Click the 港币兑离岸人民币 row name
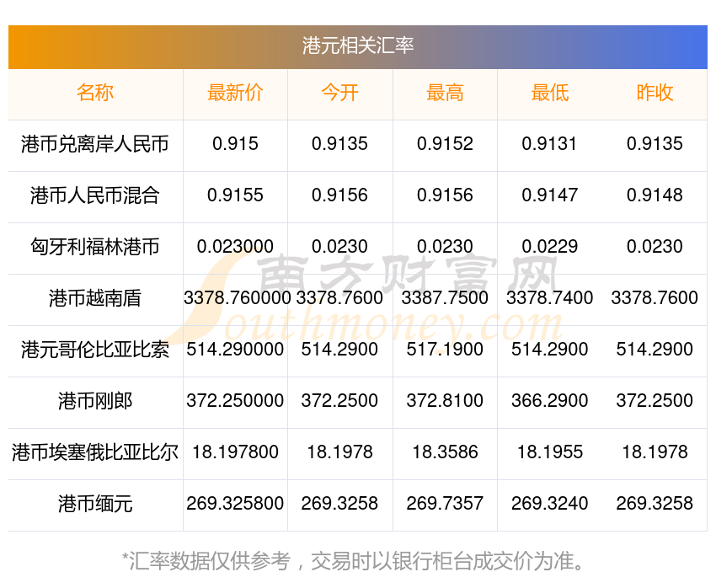 tap(95, 144)
